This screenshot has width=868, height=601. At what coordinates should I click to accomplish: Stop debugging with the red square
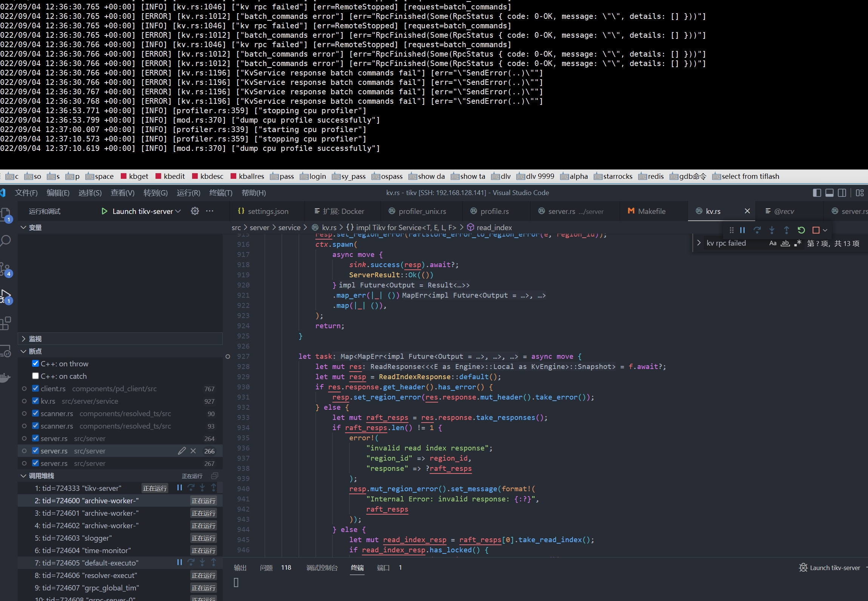point(816,230)
